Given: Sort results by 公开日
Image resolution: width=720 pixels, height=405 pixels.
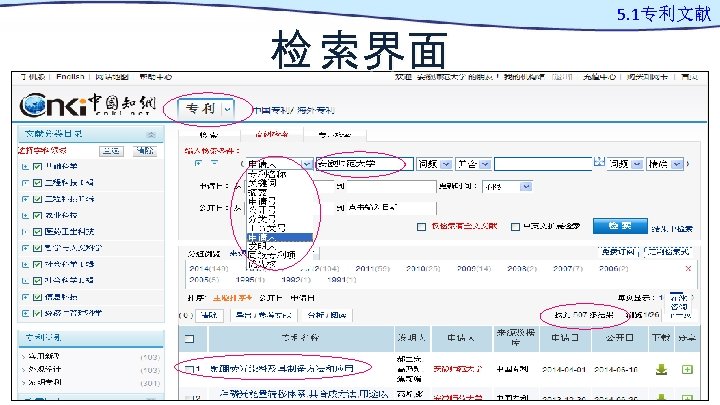Looking at the screenshot, I should (271, 298).
